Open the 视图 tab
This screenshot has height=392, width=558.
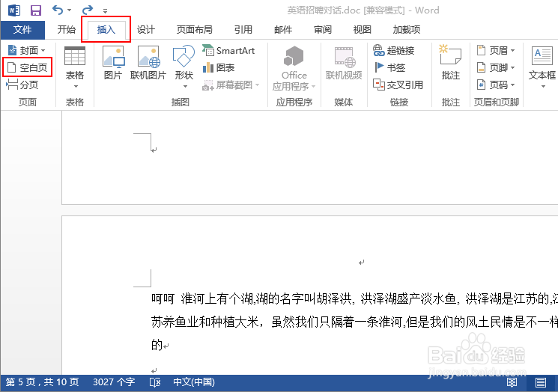[363, 29]
